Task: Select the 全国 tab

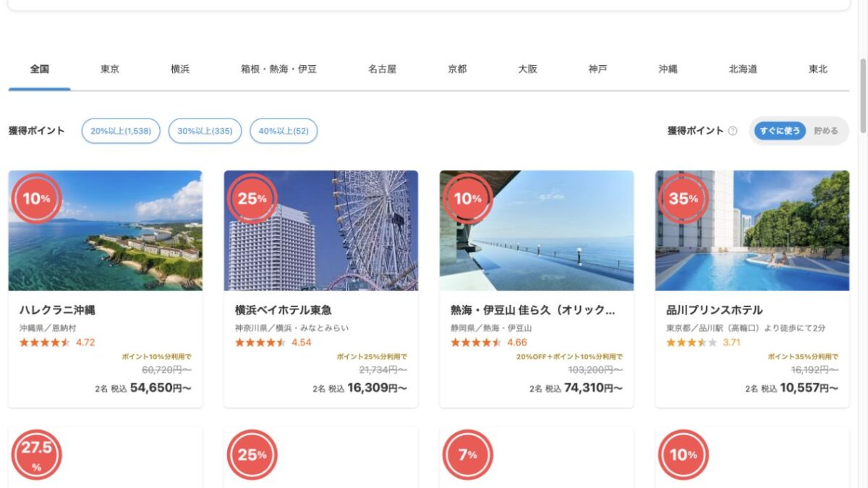Action: 40,69
